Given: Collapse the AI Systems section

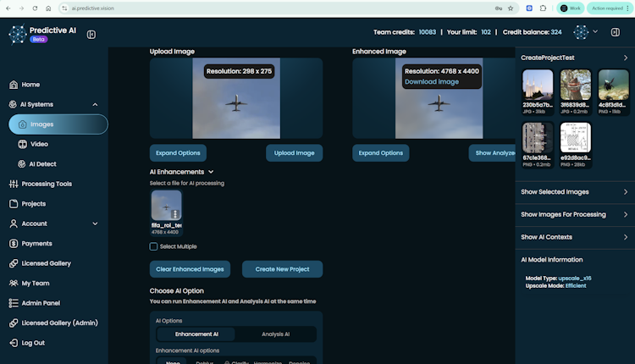Looking at the screenshot, I should pos(95,104).
